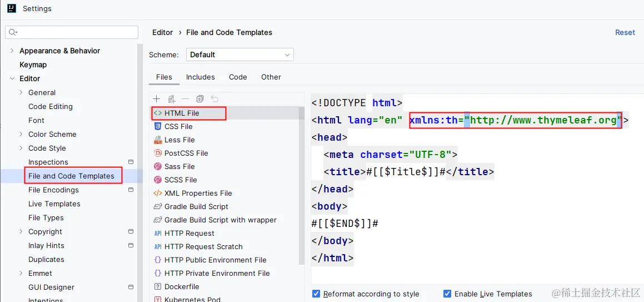Viewport: 644px width, 302px height.
Task: Click the PostCSS File icon
Action: pyautogui.click(x=157, y=153)
